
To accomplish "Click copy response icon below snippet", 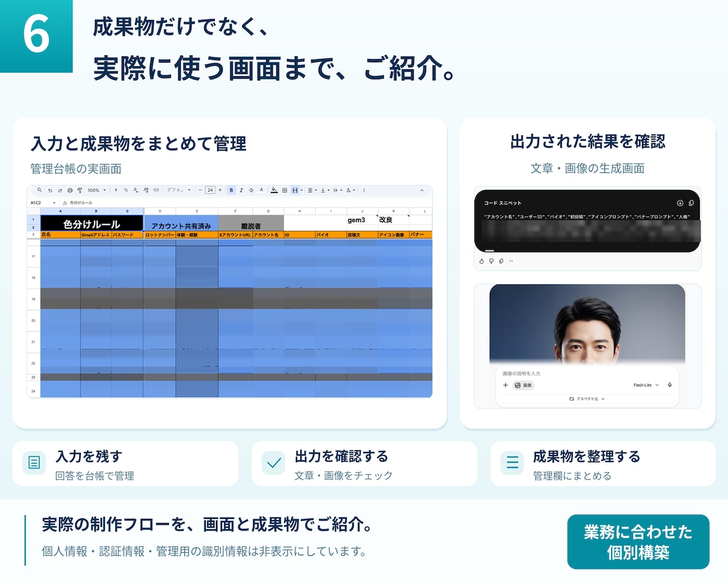I will click(501, 261).
